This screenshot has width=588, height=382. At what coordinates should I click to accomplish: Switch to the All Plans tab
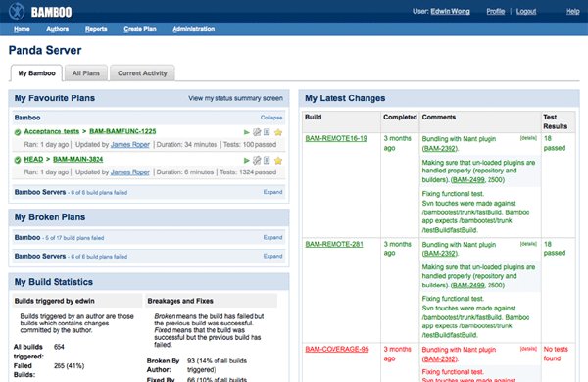point(86,73)
